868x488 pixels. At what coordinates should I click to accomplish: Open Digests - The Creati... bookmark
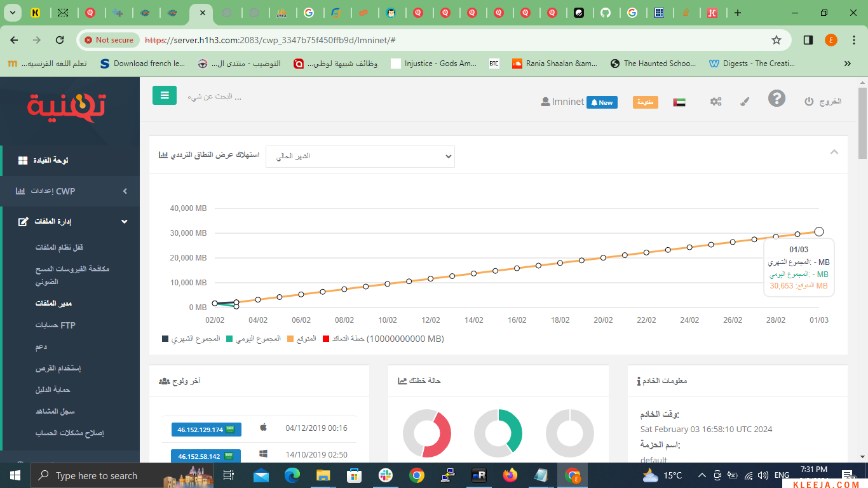(x=752, y=64)
